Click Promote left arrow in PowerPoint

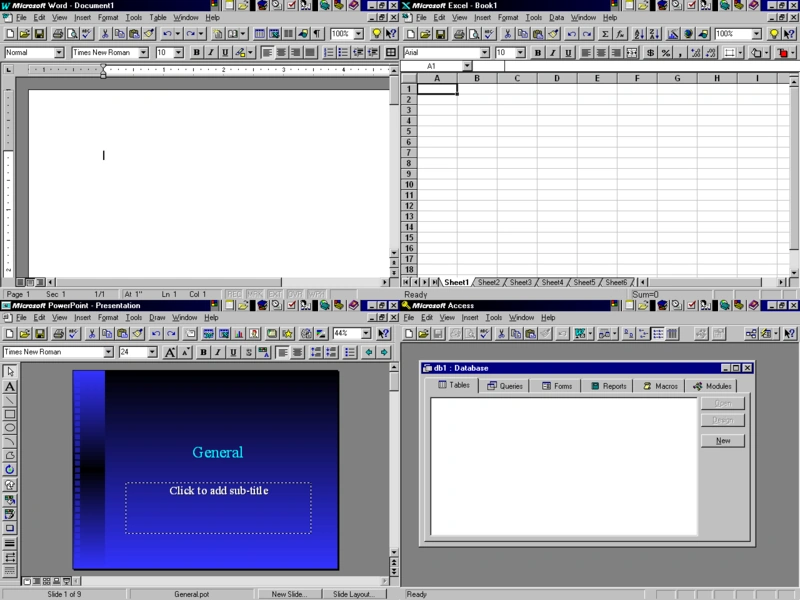point(368,352)
